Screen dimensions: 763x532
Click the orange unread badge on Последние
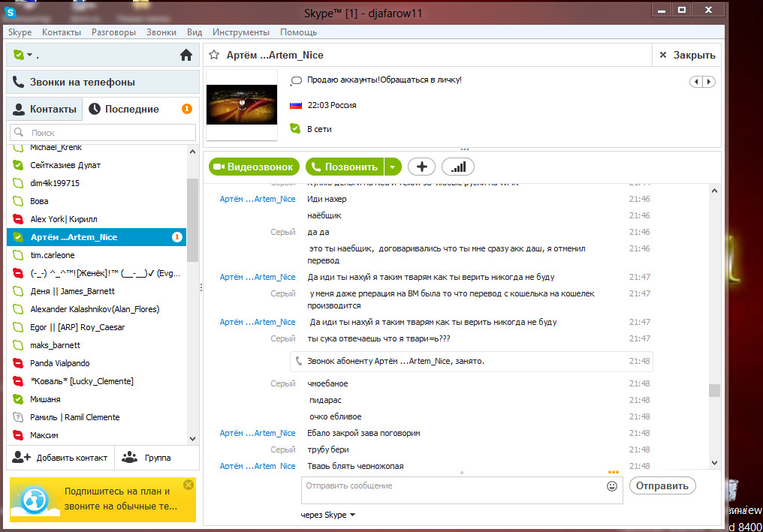(187, 109)
